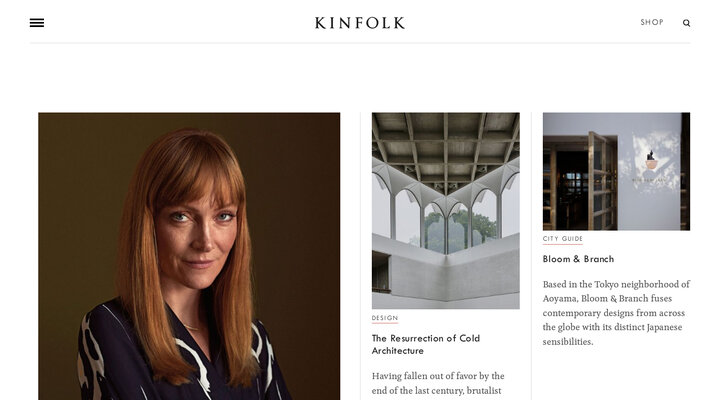This screenshot has height=400, width=720.
Task: Click the ampersand in Bloom & Branch title
Action: 577,259
